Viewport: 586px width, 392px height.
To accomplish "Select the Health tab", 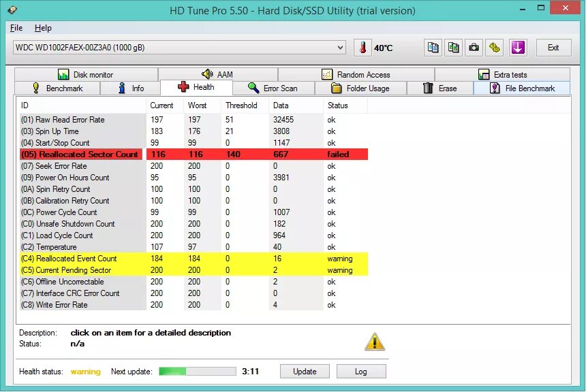I will [x=196, y=87].
